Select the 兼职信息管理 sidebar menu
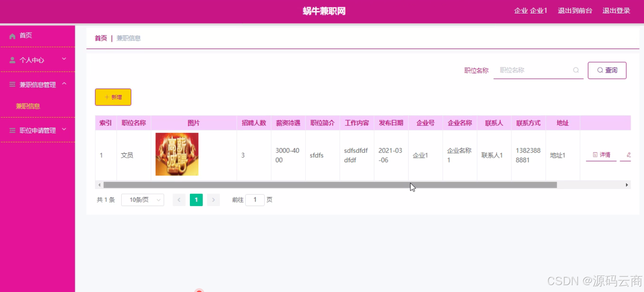This screenshot has height=292, width=644. pos(37,84)
